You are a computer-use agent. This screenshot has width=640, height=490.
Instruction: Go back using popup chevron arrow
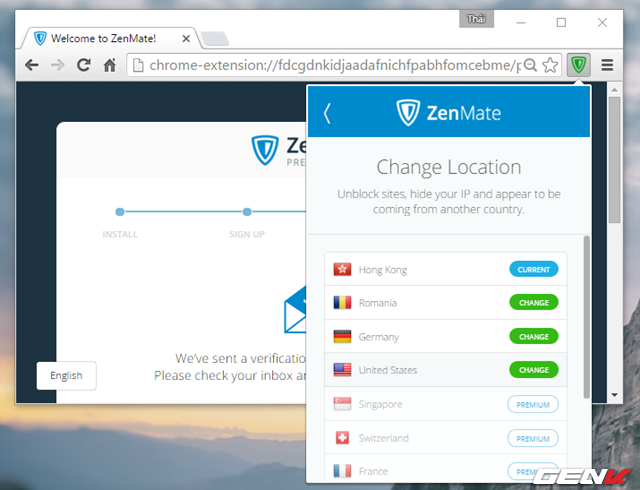(x=327, y=113)
